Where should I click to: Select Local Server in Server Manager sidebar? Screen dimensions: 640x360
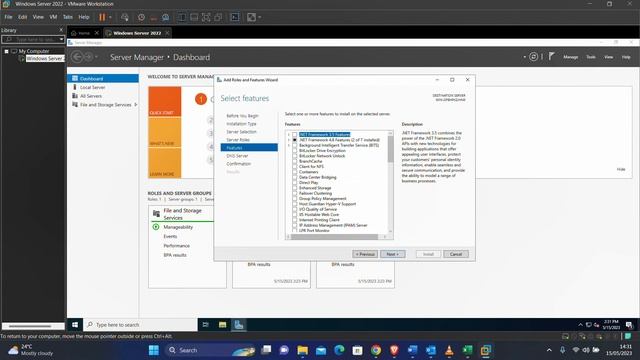tap(92, 87)
